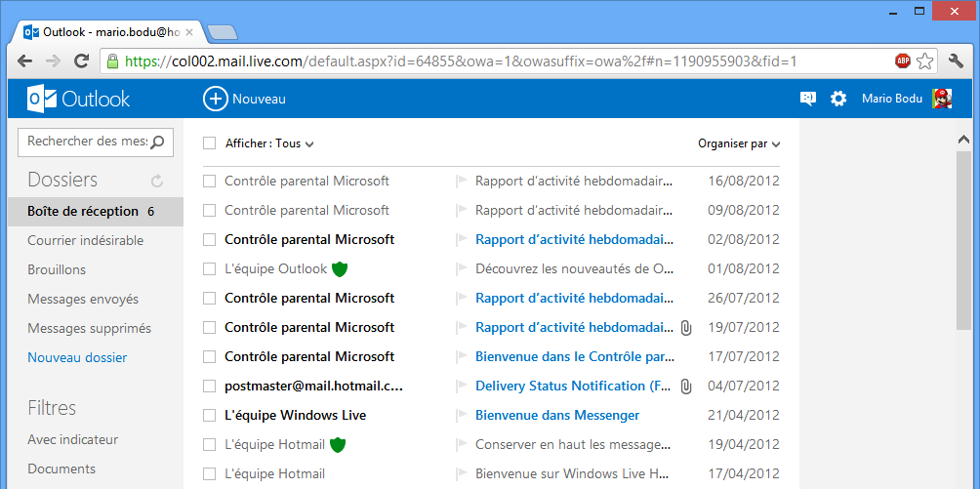The image size is (980, 489).
Task: Open Bienvenue dans le Contrôle parental message
Action: (575, 357)
